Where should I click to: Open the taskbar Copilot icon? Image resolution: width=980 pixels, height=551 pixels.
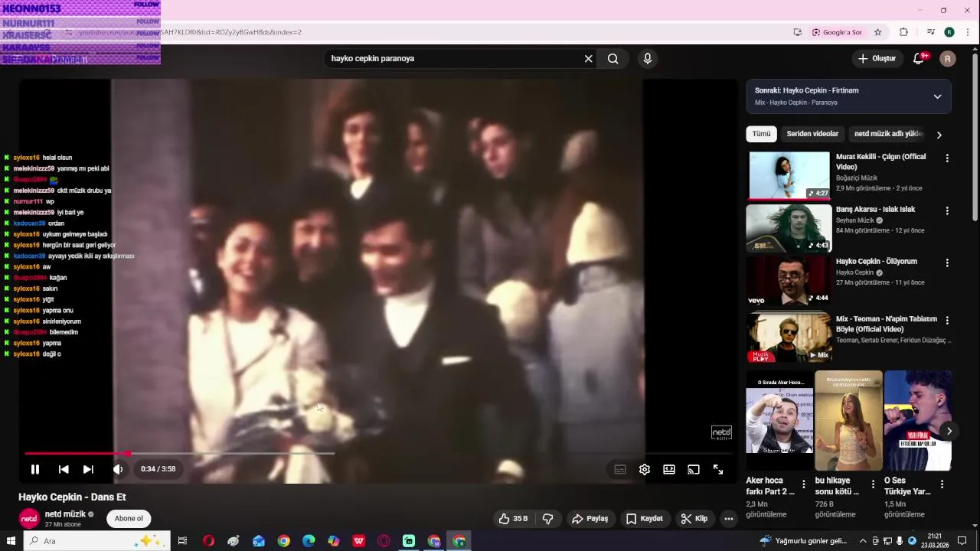point(334,541)
